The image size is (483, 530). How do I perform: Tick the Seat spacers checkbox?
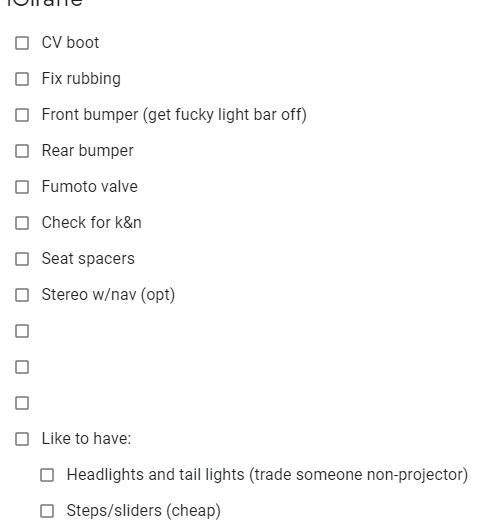tap(22, 259)
